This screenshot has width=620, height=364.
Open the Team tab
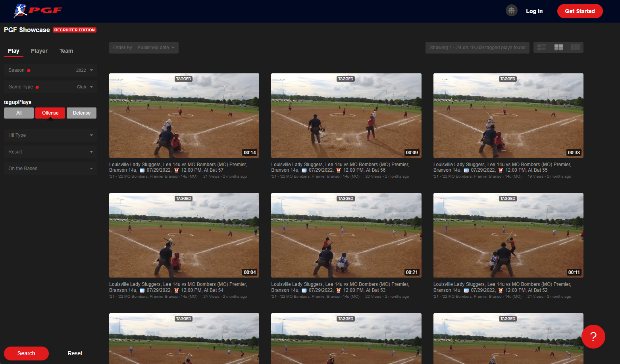(x=66, y=51)
